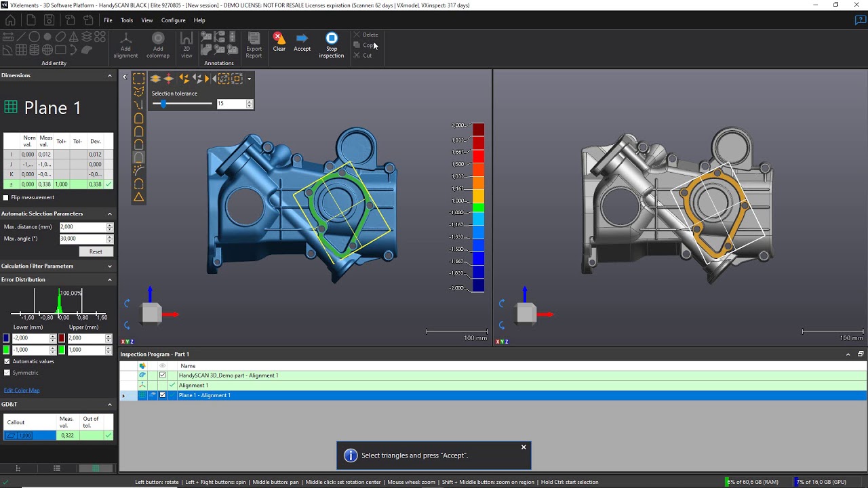The image size is (868, 488).
Task: Enable the Flip measurement checkbox
Action: point(5,197)
